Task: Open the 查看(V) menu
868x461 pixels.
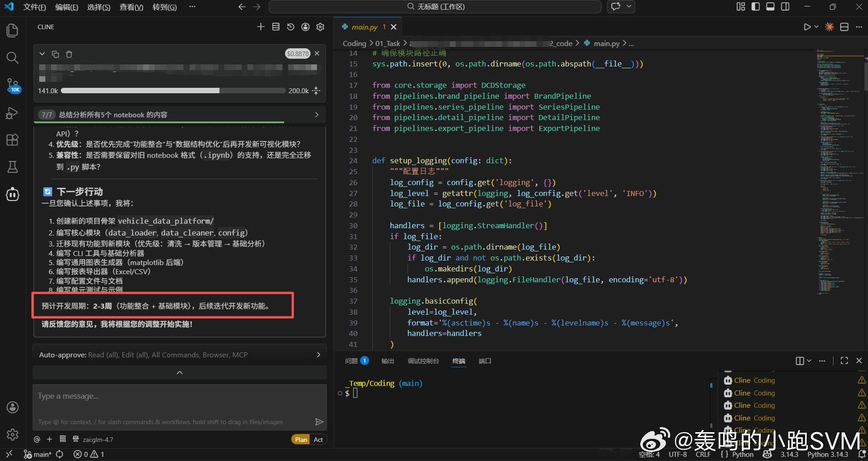Action: tap(131, 7)
